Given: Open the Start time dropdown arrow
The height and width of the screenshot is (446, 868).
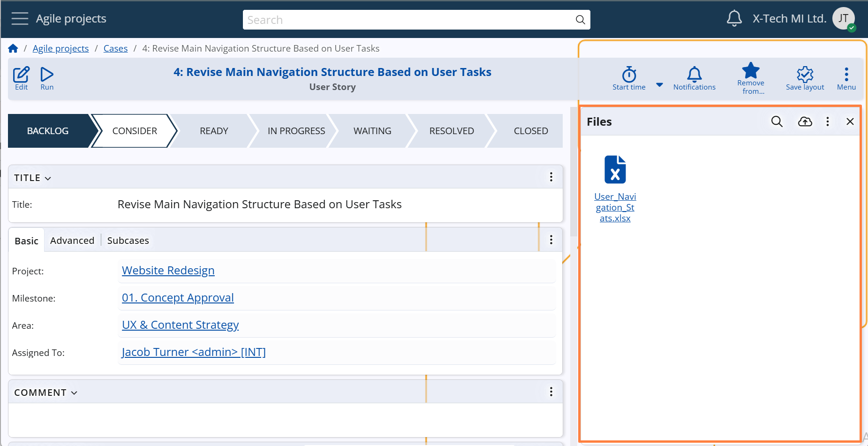Looking at the screenshot, I should pos(659,85).
